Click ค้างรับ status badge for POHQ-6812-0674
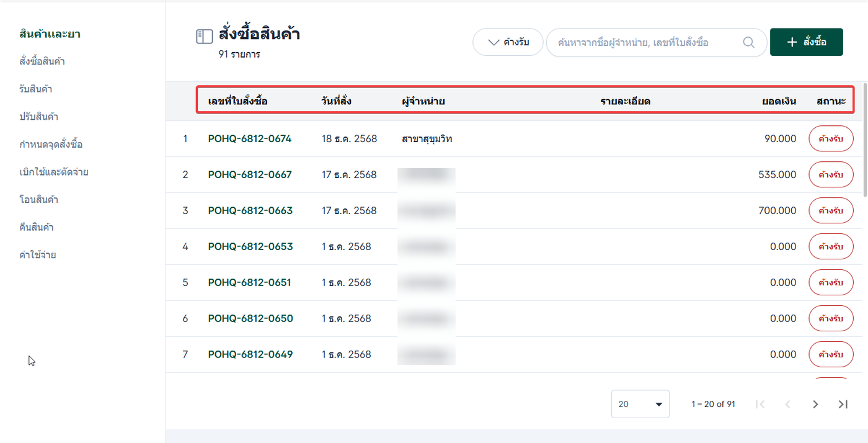The image size is (868, 443). coord(831,138)
